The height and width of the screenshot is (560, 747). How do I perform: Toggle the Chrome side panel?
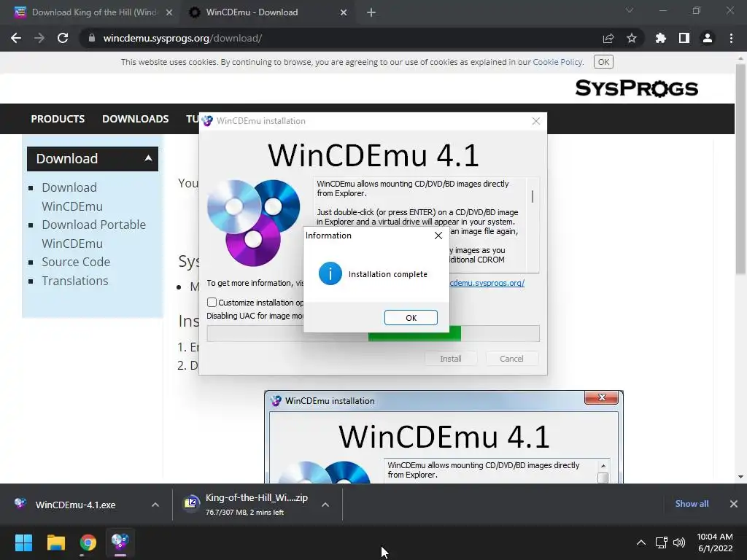point(684,38)
